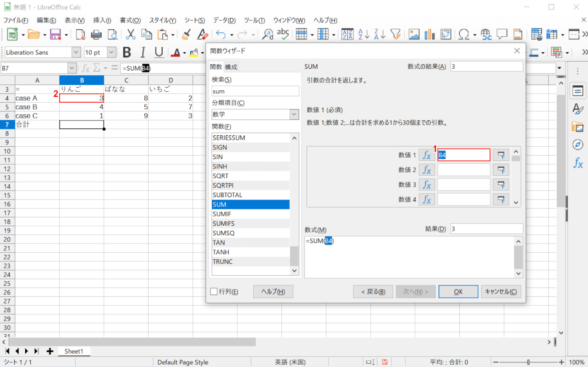Viewport: 588px width, 367px height.
Task: Open sidebar Functions fx deck
Action: point(578,162)
